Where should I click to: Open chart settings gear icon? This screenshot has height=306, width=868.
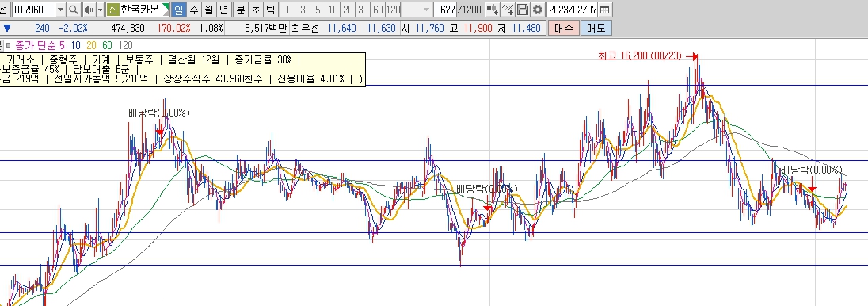coord(537,10)
